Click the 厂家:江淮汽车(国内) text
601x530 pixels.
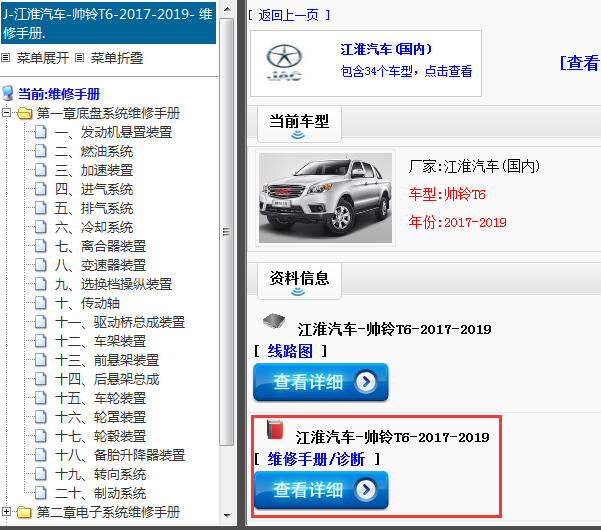474,166
